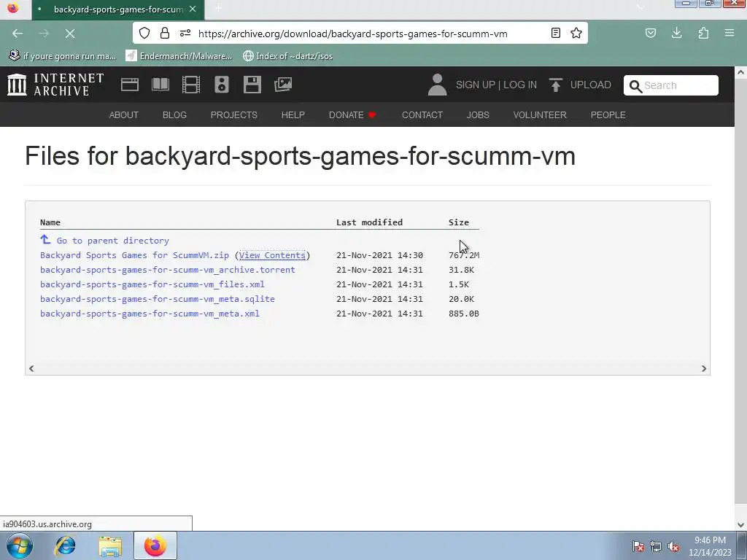Viewport: 747px width, 560px height.
Task: Open the Endermanch/Malware bookmark
Action: (x=179, y=55)
